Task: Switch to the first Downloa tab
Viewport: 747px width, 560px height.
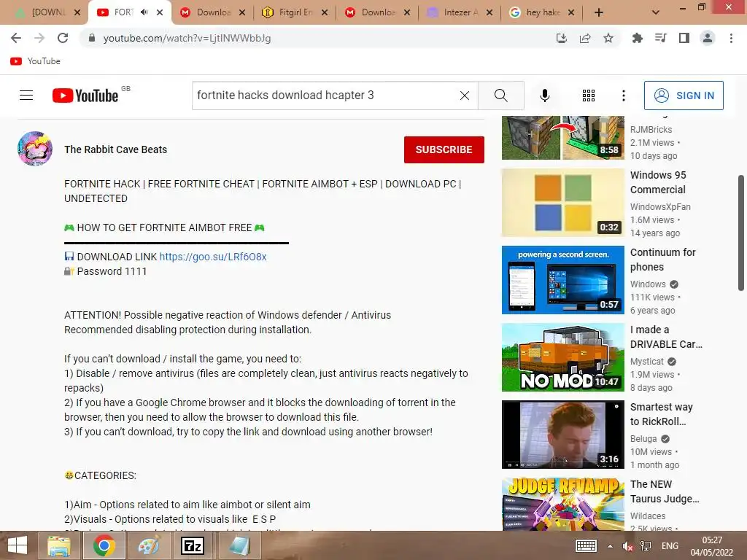Action: click(x=212, y=12)
